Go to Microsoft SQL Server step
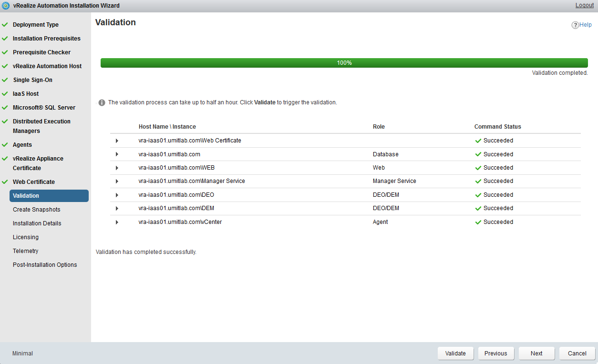This screenshot has height=364, width=598. click(44, 108)
